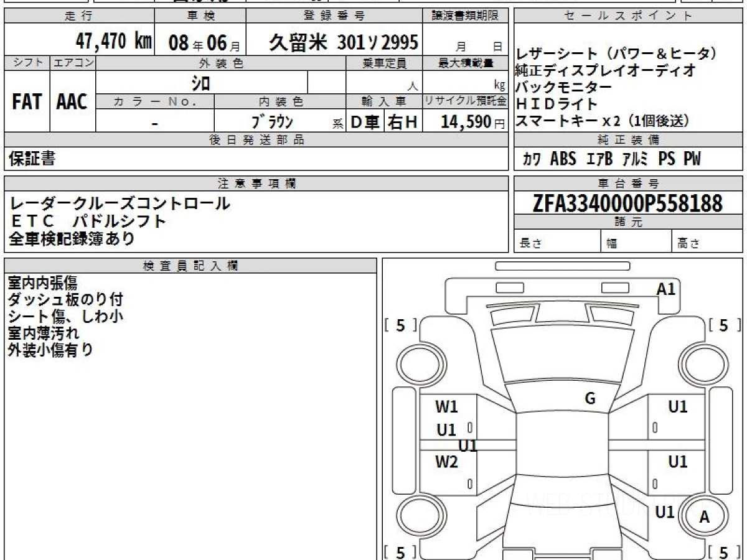This screenshot has height=560, width=747.
Task: Click the 車検 header cell
Action: (x=200, y=16)
